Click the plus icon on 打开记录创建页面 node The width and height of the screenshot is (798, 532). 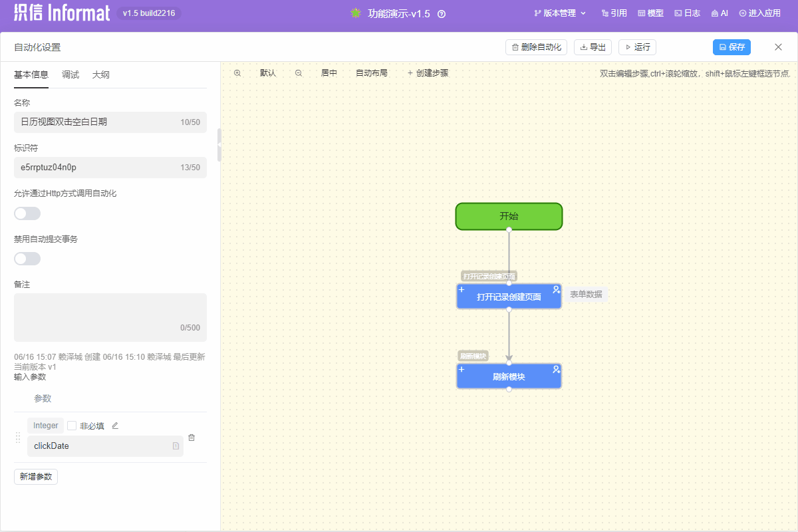pyautogui.click(x=462, y=290)
